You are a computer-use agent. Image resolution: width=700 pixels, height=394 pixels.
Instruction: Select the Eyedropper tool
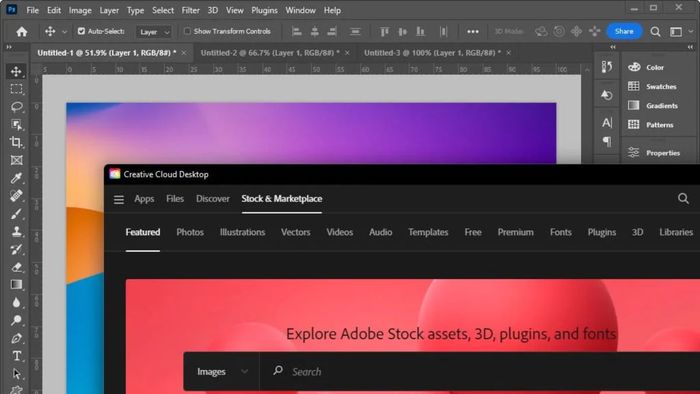[x=17, y=178]
